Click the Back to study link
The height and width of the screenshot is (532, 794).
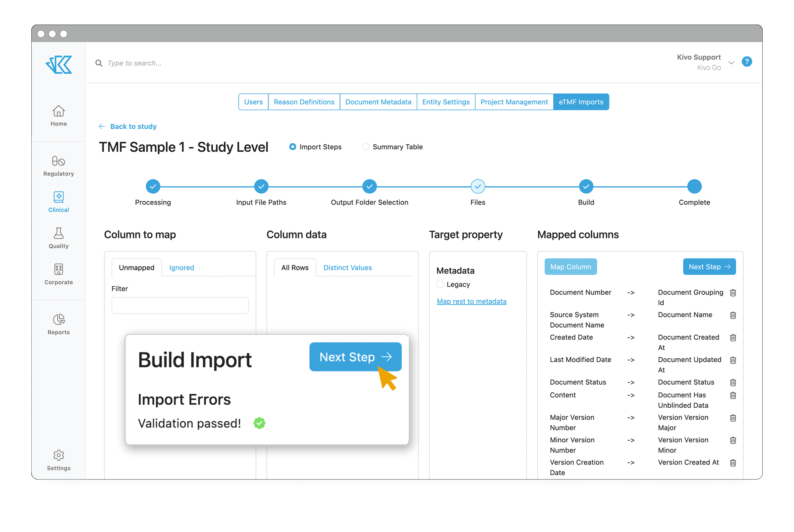(x=133, y=126)
